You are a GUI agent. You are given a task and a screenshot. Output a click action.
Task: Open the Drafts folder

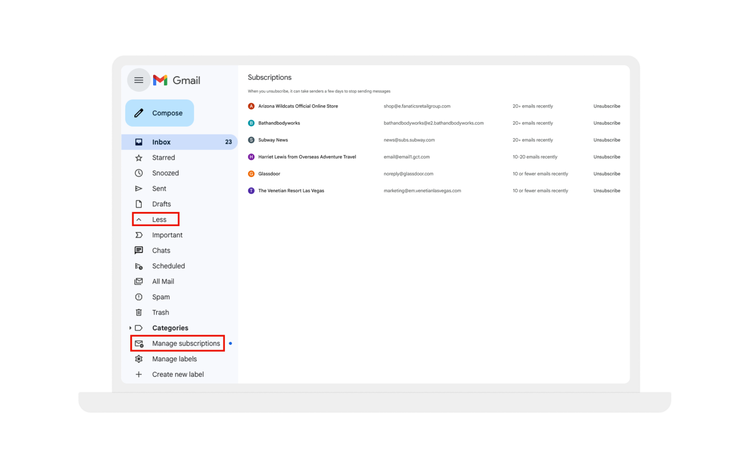point(161,204)
